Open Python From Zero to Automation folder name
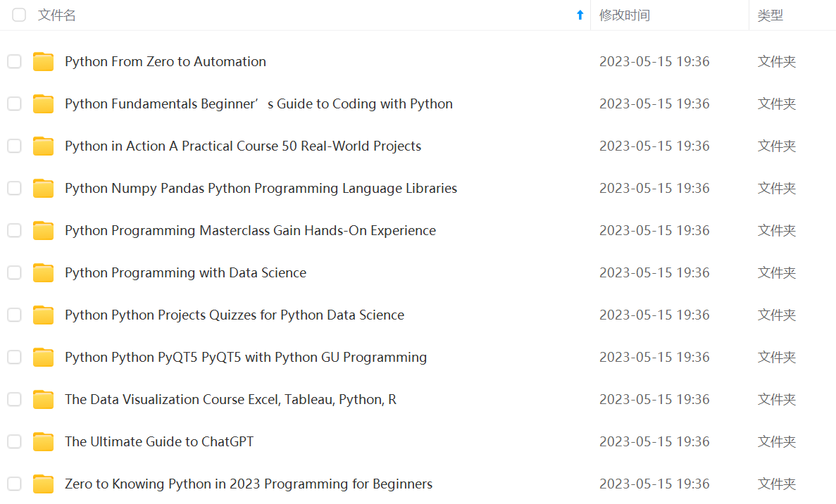The height and width of the screenshot is (504, 836). 166,62
